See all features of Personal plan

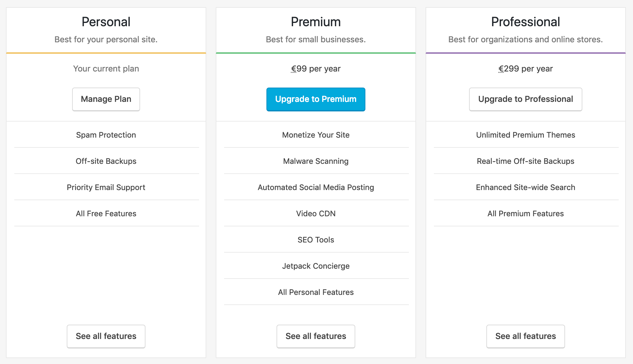point(106,336)
